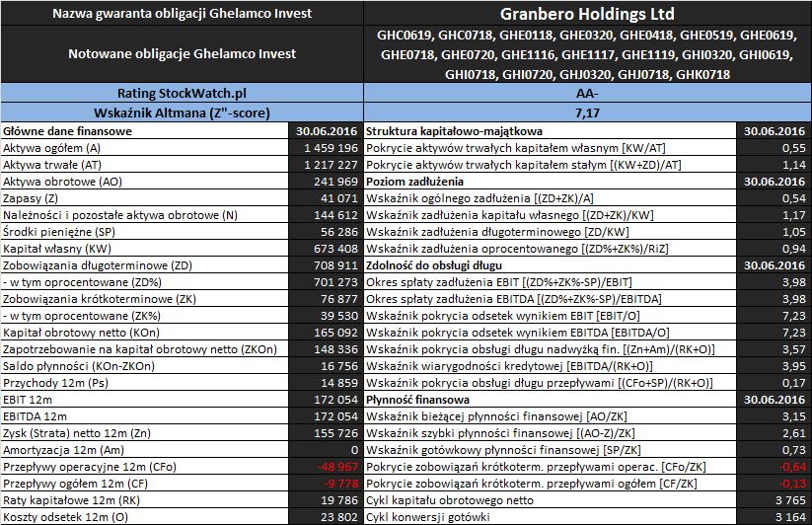Select the 'EBIT 12m' row label
Viewport: 812px width, 525px height.
point(28,400)
